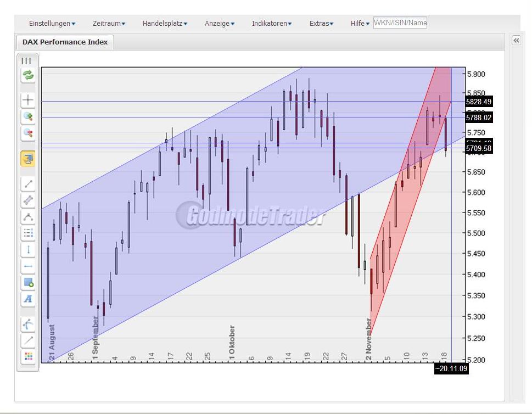Open the color grid palette icon
Screen dimensions: 532x414
click(x=27, y=357)
